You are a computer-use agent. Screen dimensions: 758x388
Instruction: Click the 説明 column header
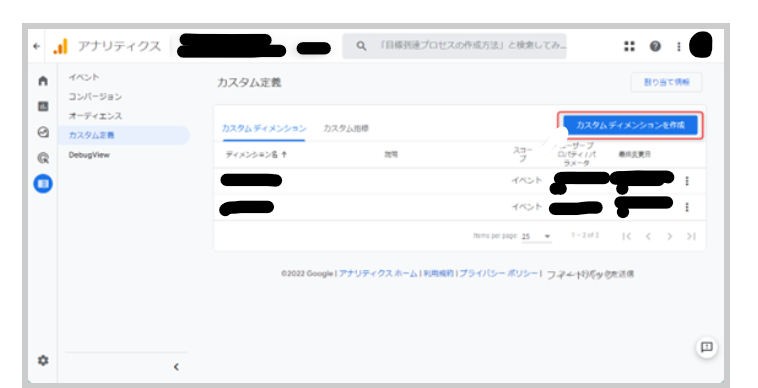391,155
